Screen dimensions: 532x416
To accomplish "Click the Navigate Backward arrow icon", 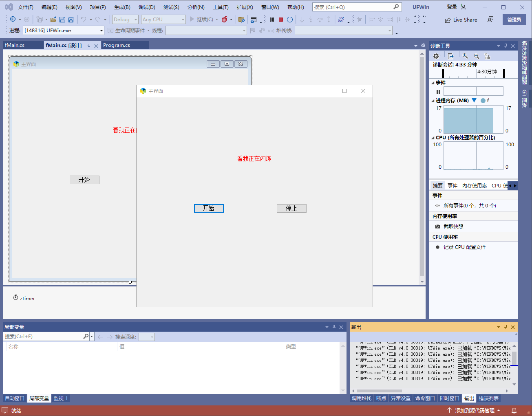I will pyautogui.click(x=13, y=19).
